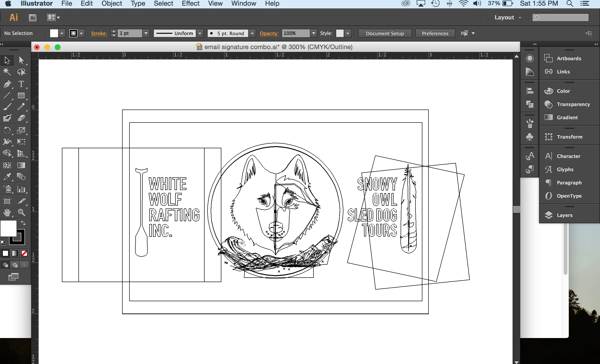Set fill to None
This screenshot has height=364, width=600.
[24, 254]
